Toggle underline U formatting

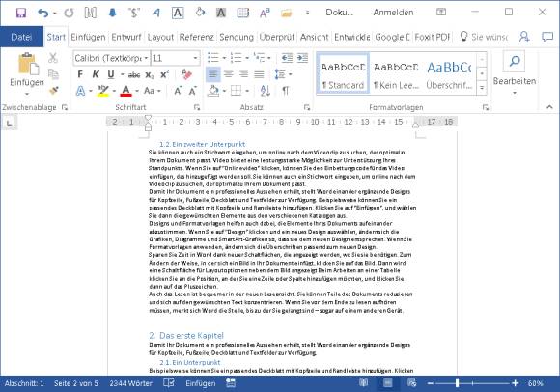pos(111,74)
